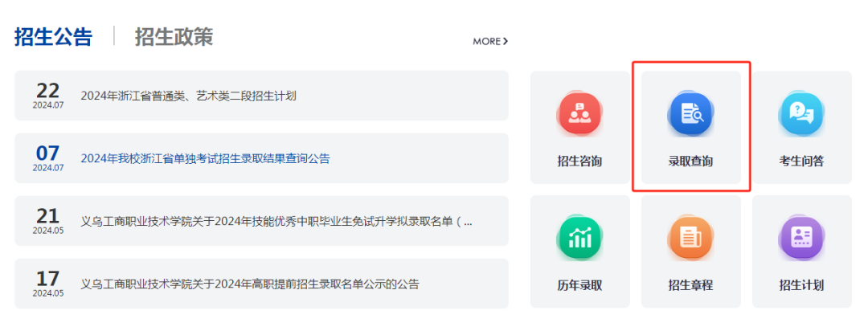
Task: Open the blue 录取查询 search icon
Action: tap(691, 114)
